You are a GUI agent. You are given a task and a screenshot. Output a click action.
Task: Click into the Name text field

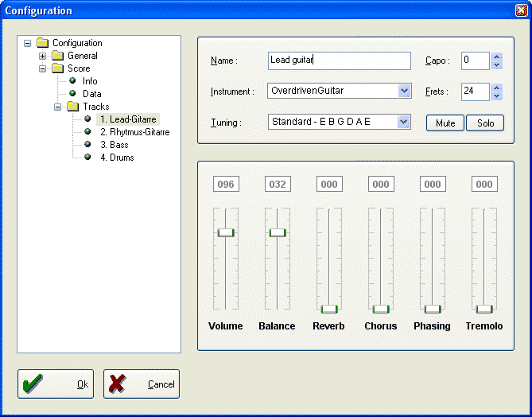coord(338,60)
